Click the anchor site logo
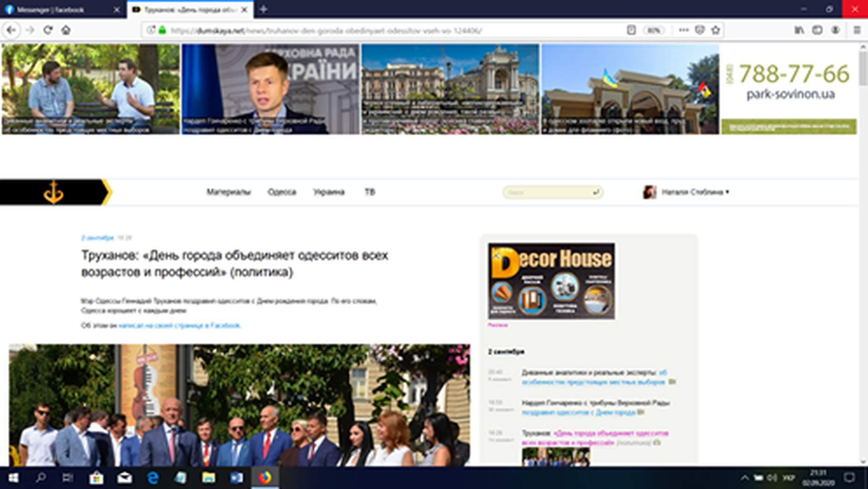The height and width of the screenshot is (489, 868). [x=53, y=192]
